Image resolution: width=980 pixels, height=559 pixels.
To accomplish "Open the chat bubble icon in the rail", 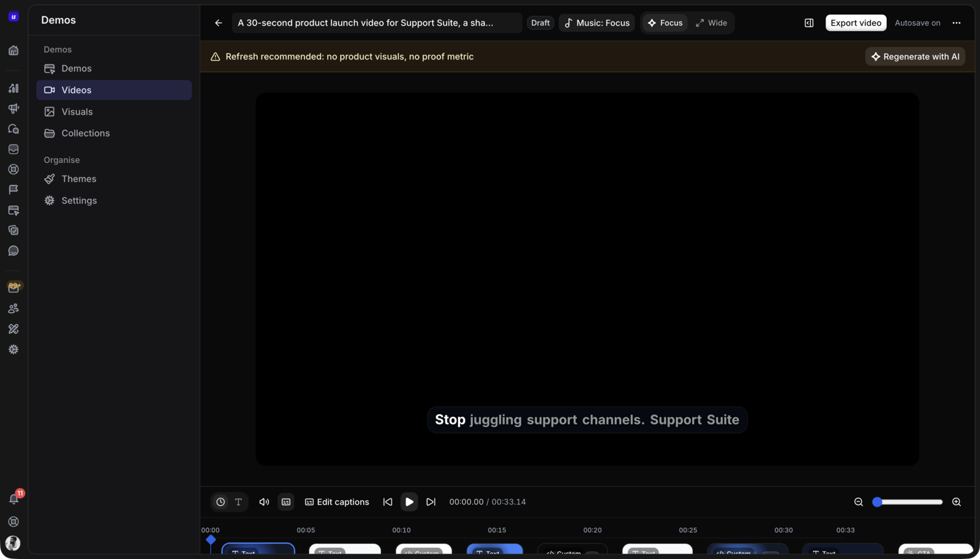I will [x=13, y=251].
